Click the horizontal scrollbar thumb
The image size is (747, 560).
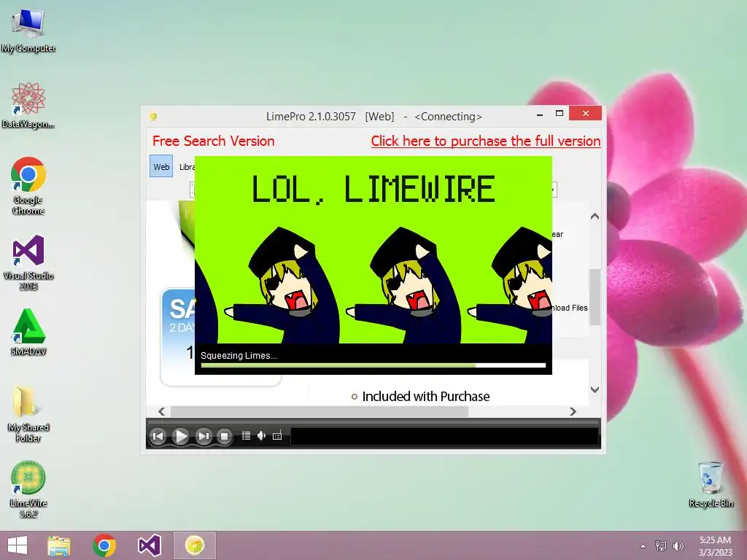320,411
